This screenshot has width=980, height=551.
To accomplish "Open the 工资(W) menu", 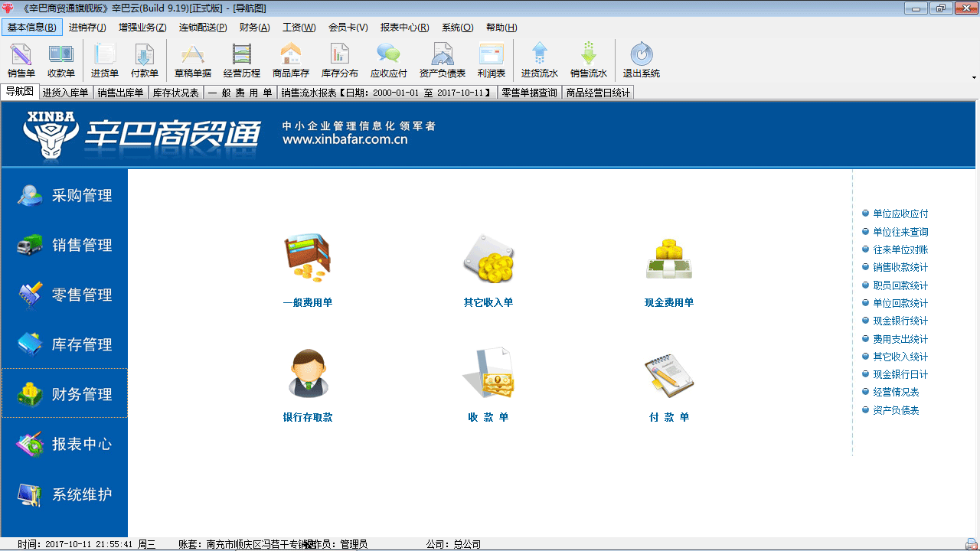I will [299, 27].
